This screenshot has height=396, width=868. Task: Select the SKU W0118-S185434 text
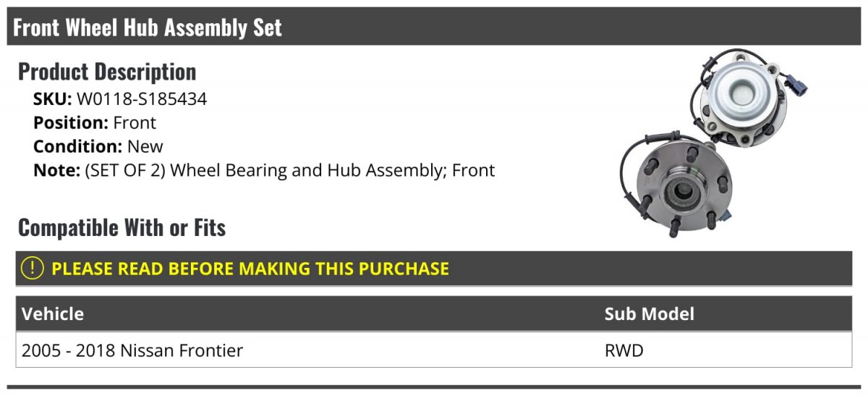click(120, 99)
